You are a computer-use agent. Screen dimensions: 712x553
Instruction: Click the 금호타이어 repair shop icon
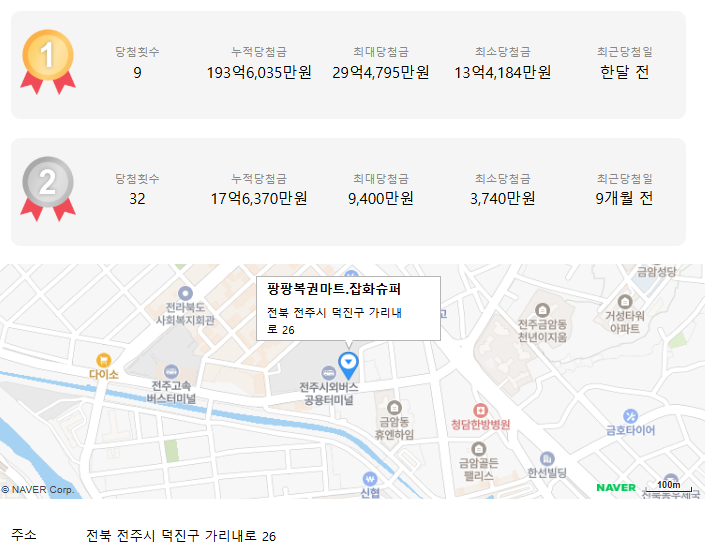(x=630, y=416)
